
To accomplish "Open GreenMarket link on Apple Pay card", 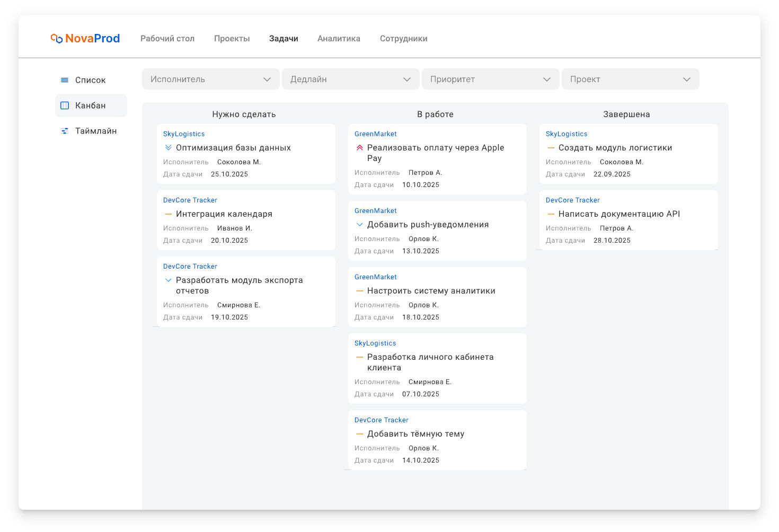I will 376,134.
